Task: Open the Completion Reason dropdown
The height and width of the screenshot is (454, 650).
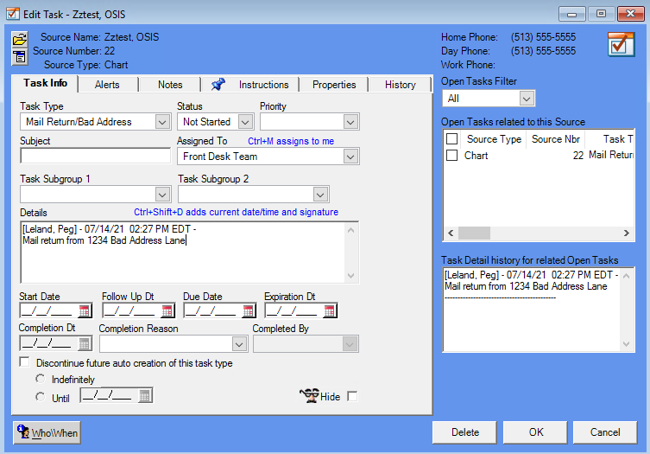Action: 239,344
